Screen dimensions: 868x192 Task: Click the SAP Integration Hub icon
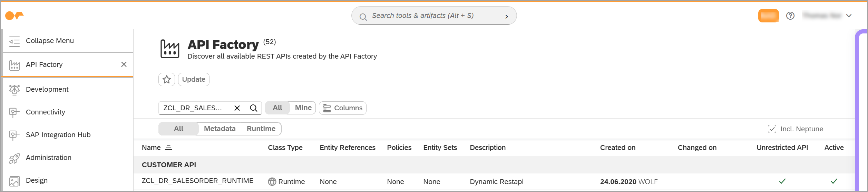pos(14,135)
